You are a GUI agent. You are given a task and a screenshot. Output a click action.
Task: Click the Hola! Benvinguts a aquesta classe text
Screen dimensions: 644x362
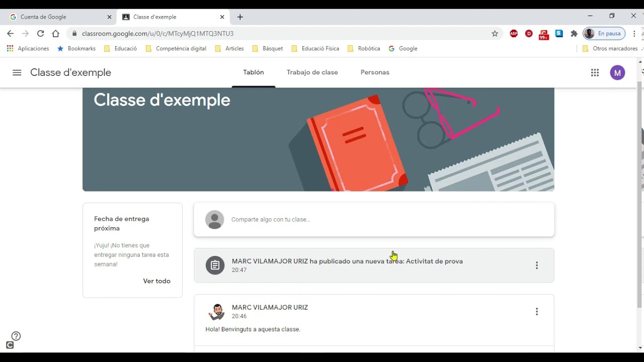[253, 329]
